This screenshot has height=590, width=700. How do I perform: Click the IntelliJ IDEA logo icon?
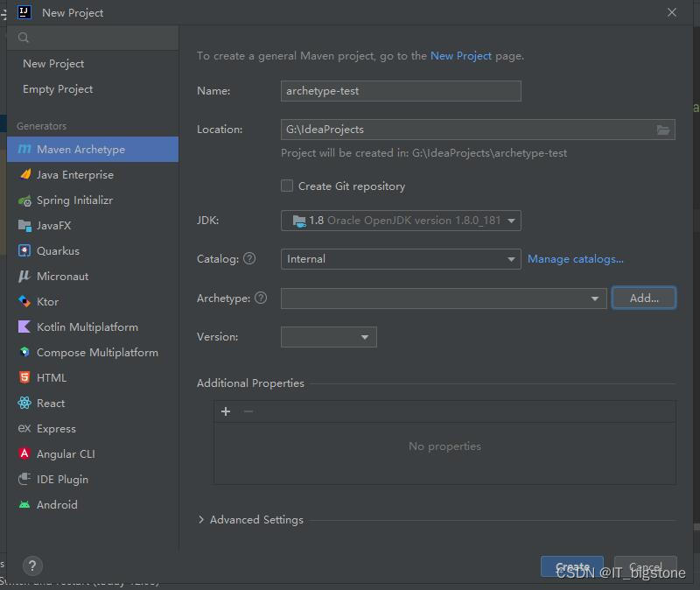click(x=24, y=12)
